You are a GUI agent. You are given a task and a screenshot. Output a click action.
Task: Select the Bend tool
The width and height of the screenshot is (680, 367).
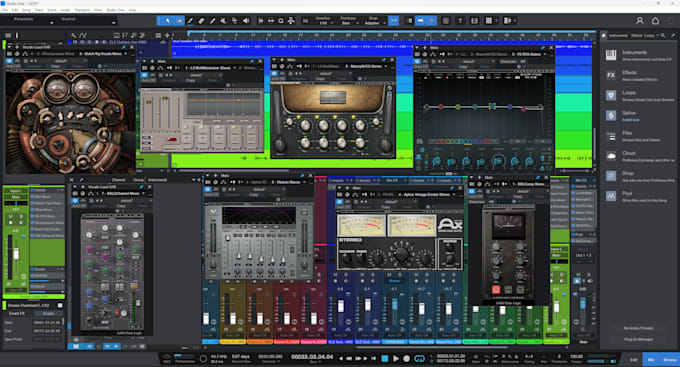point(235,20)
